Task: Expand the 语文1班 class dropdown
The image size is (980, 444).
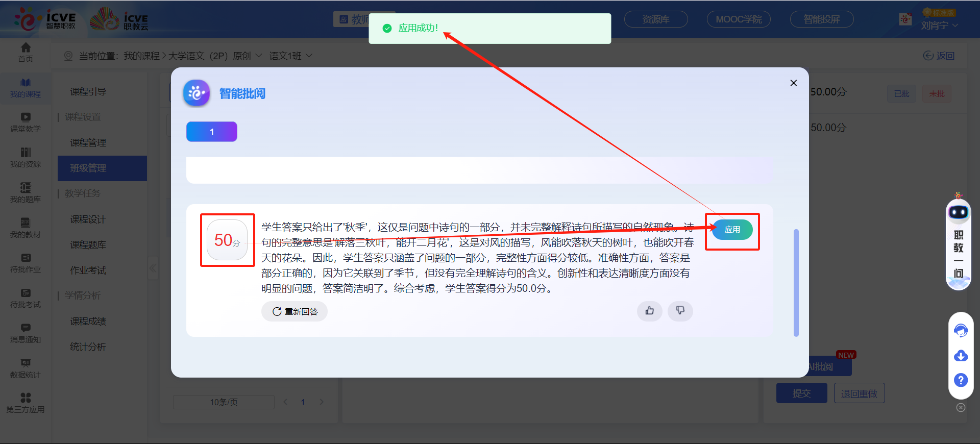Action: pos(290,56)
